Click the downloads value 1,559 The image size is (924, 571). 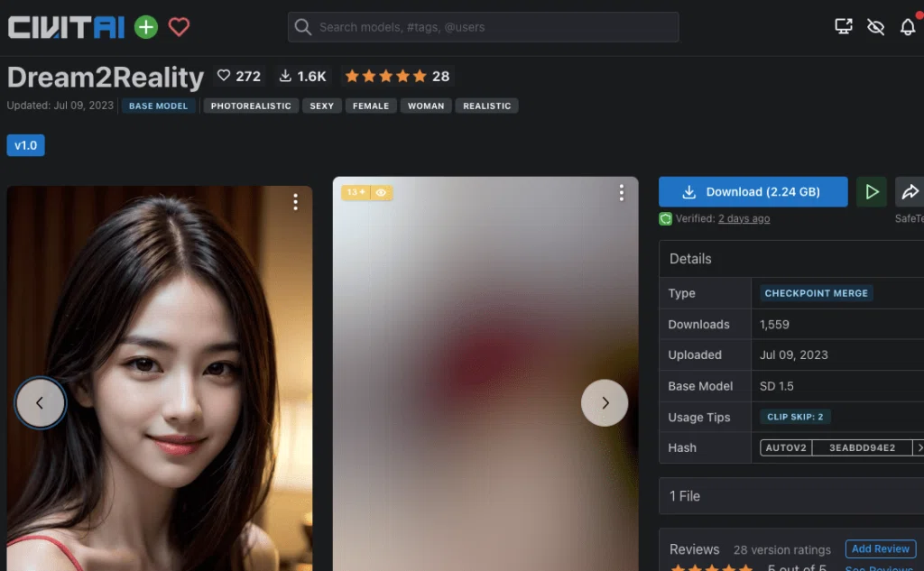pos(774,325)
